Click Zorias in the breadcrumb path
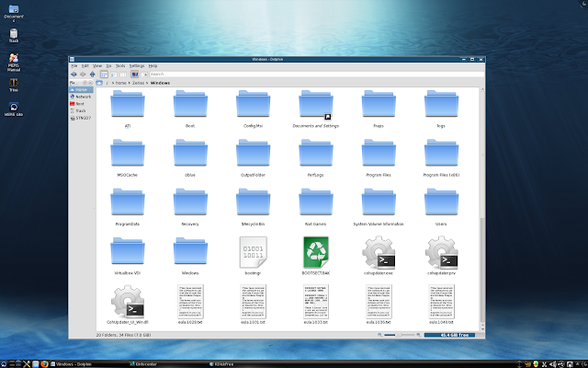The height and width of the screenshot is (368, 588). 139,83
